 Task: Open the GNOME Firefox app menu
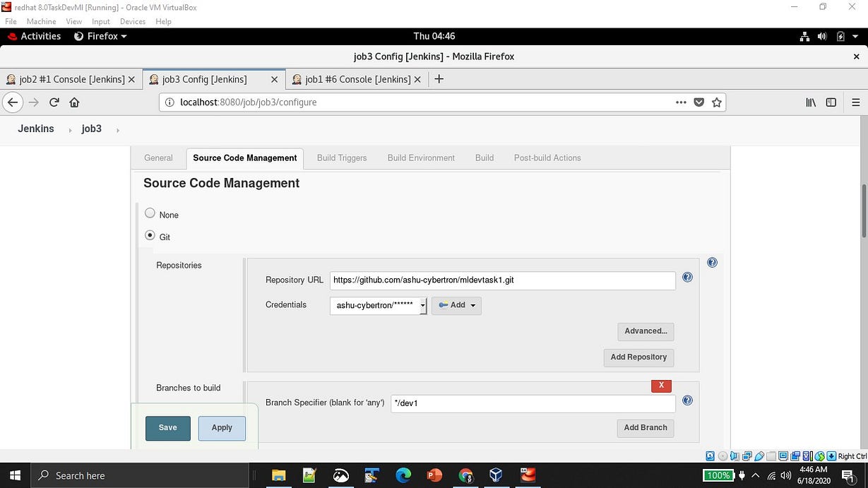click(x=100, y=36)
